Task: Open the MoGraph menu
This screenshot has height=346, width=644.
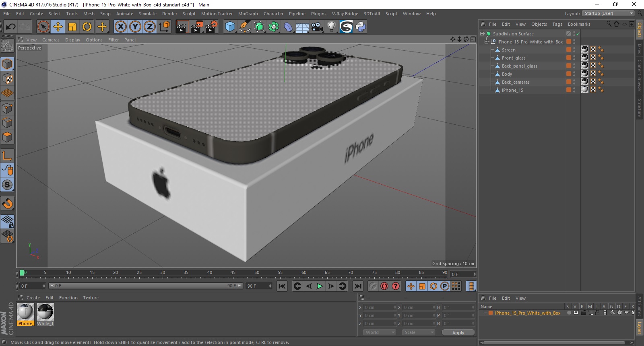Action: [248, 14]
